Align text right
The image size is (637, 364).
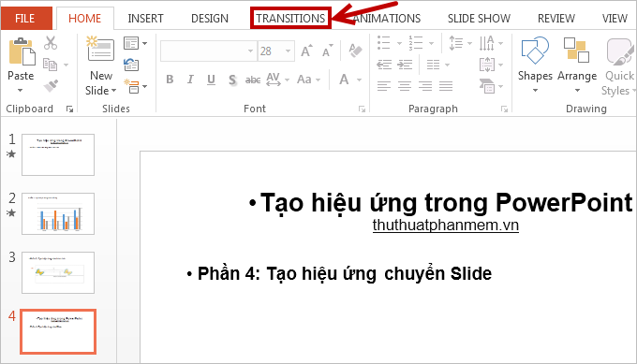pos(425,86)
